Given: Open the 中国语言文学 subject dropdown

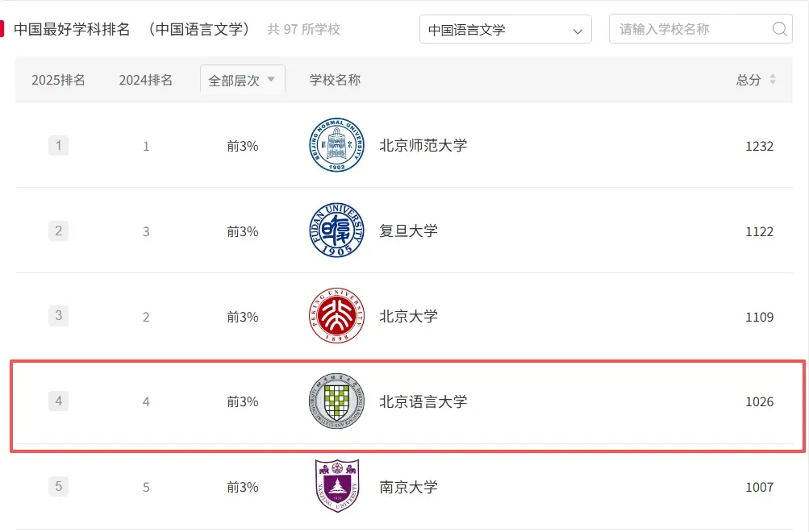Looking at the screenshot, I should (504, 30).
